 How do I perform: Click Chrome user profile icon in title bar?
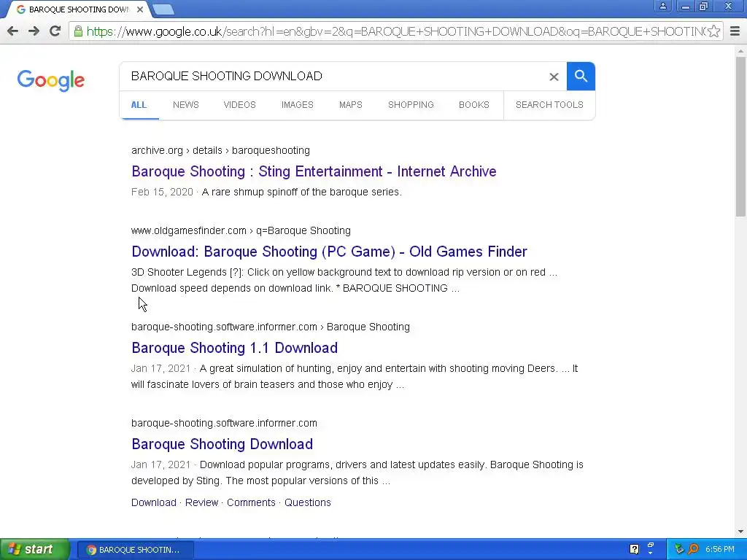(662, 6)
